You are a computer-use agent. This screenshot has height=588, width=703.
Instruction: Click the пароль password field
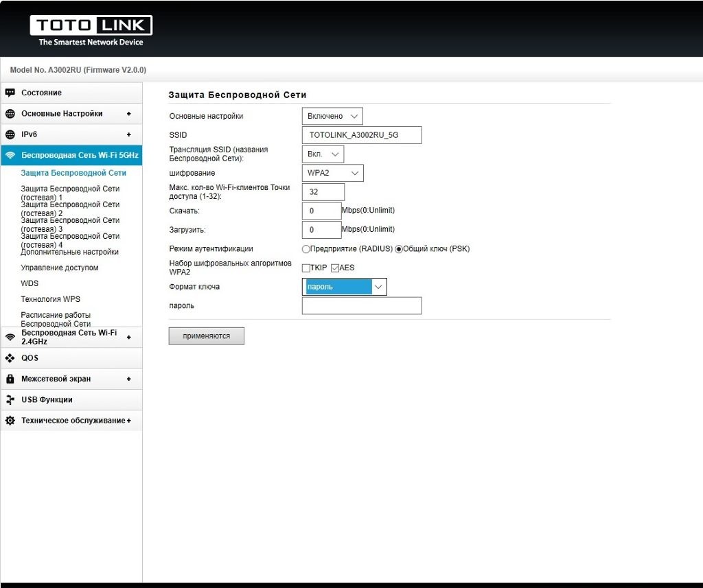(x=362, y=305)
